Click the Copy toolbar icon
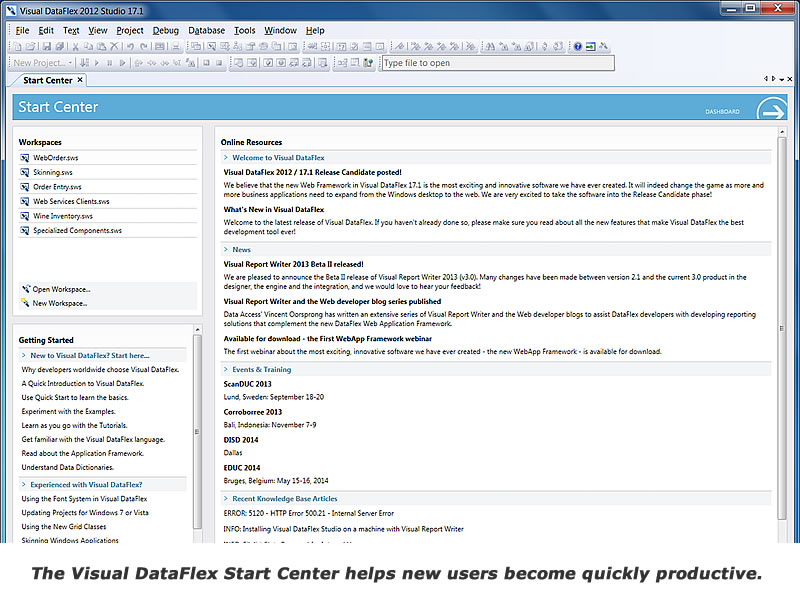Viewport: 800px width, 600px height. coord(88,46)
